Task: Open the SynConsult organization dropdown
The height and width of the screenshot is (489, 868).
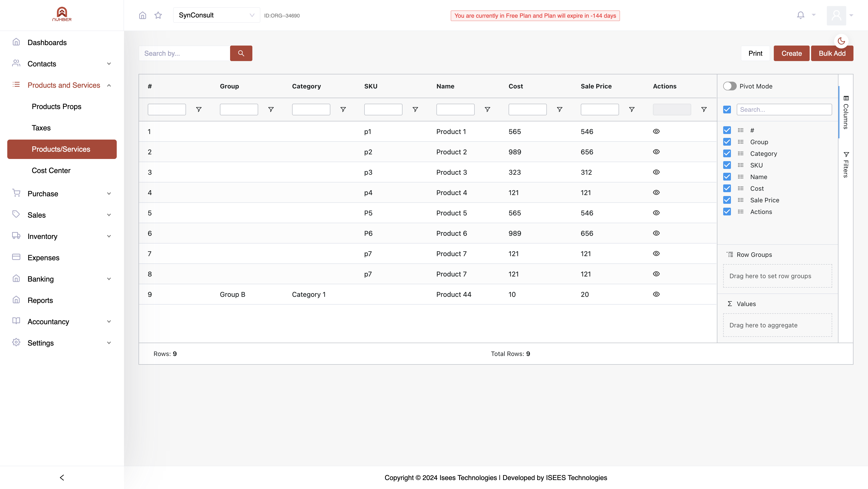Action: click(216, 15)
